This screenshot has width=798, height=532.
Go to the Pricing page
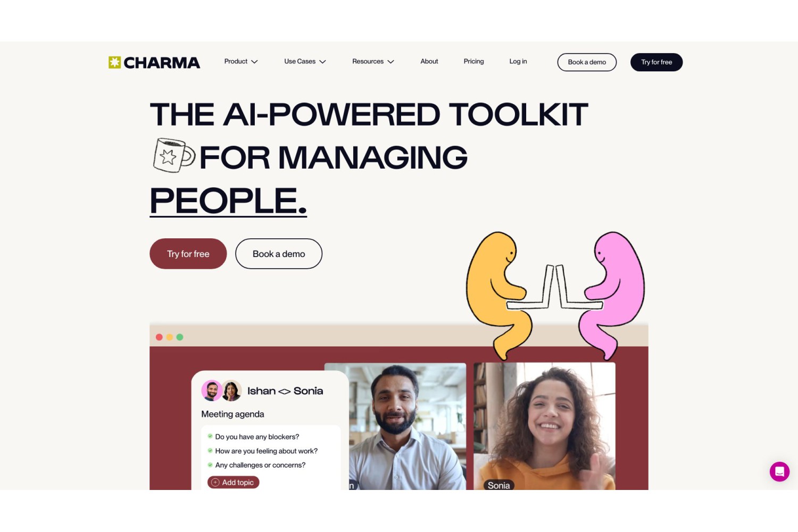(x=473, y=62)
